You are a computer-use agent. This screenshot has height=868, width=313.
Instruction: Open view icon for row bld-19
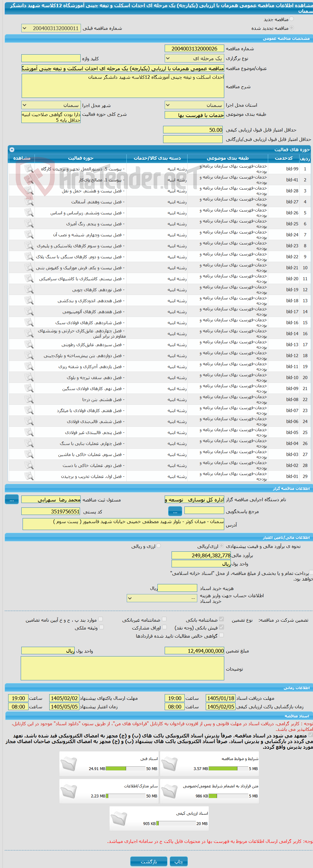click(x=29, y=289)
